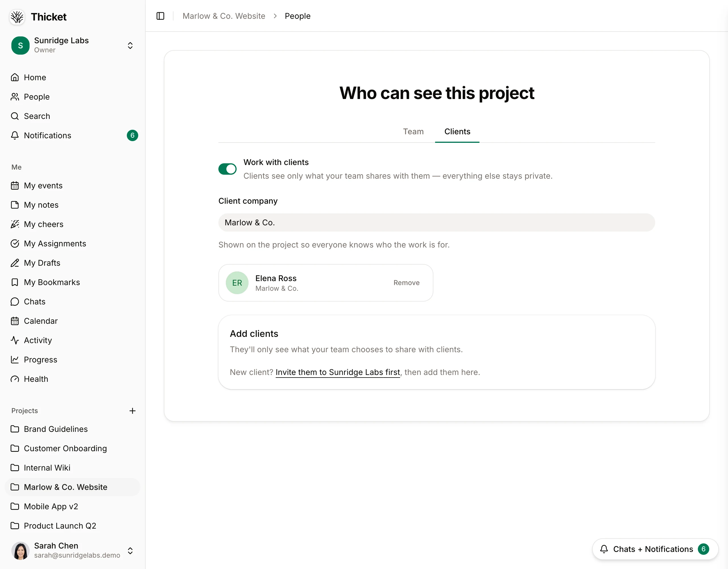Open the Mobile App v2 project
The height and width of the screenshot is (569, 728).
(73, 506)
